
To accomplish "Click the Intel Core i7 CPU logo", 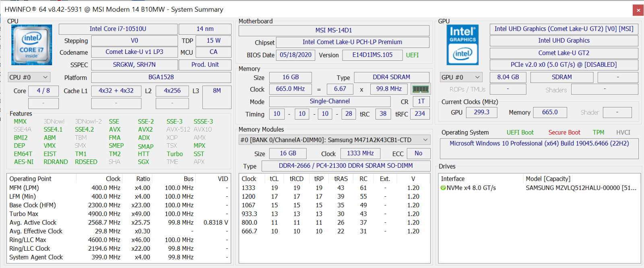I will pos(32,45).
